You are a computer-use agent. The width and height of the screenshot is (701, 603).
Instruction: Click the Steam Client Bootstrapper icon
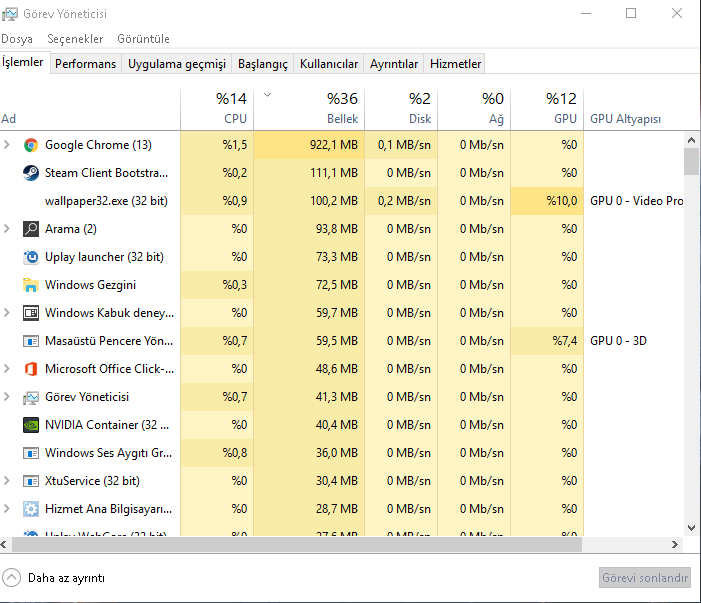click(31, 173)
